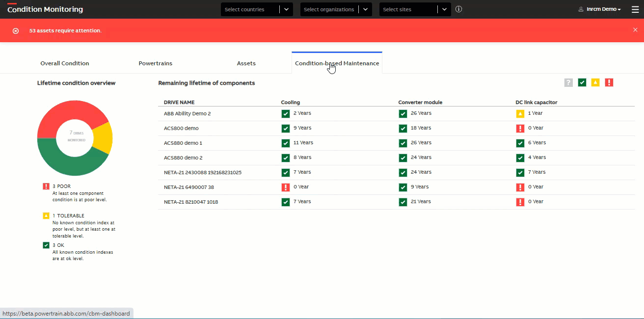Click the Cooling column header

click(x=291, y=102)
